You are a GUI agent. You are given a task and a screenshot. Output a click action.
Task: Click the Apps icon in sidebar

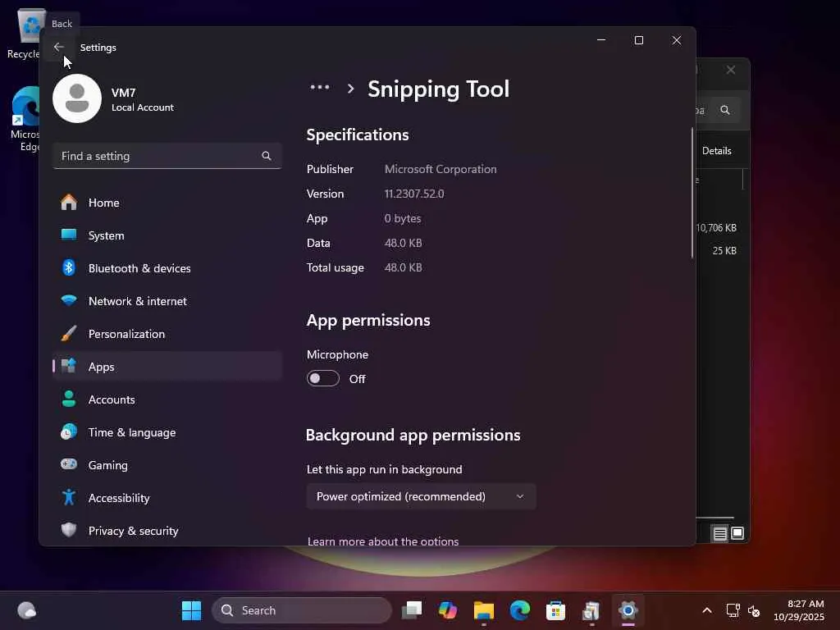69,366
